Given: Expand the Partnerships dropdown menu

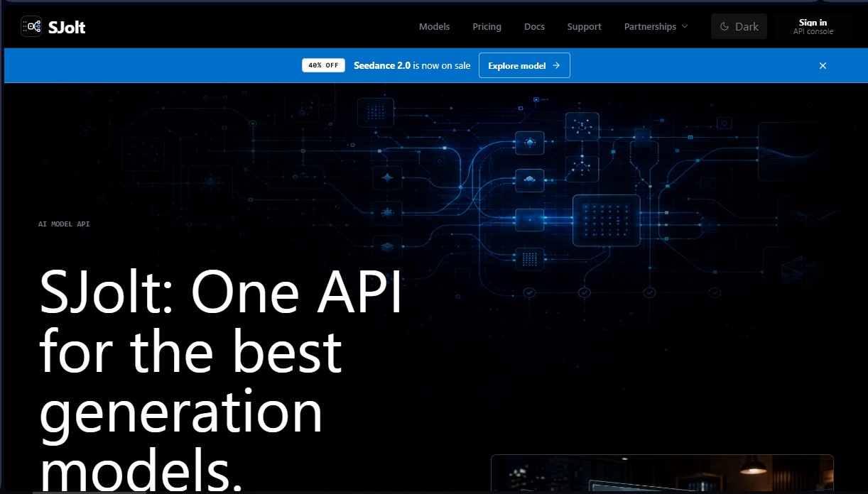Looking at the screenshot, I should point(656,26).
